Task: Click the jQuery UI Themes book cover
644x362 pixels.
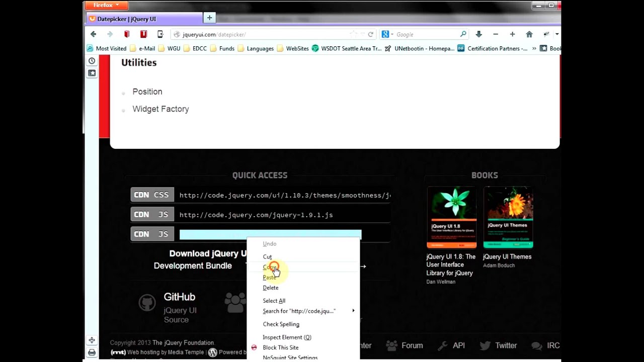Action: point(508,217)
